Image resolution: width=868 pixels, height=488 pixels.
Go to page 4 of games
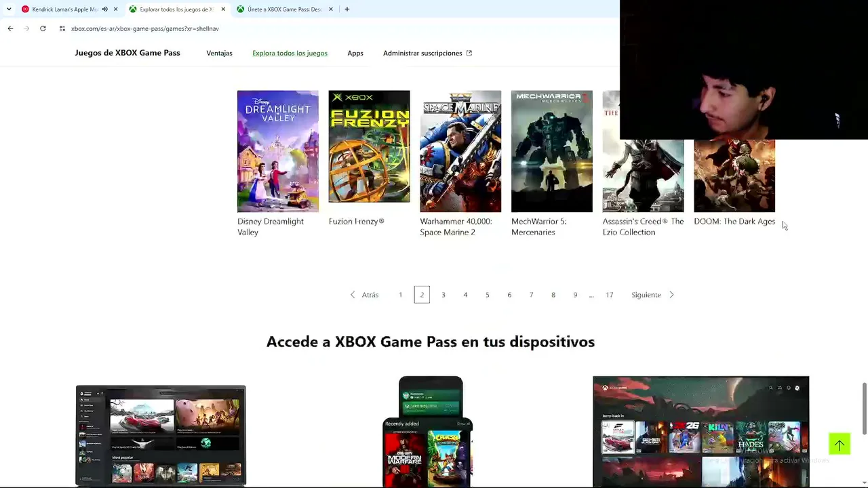465,295
